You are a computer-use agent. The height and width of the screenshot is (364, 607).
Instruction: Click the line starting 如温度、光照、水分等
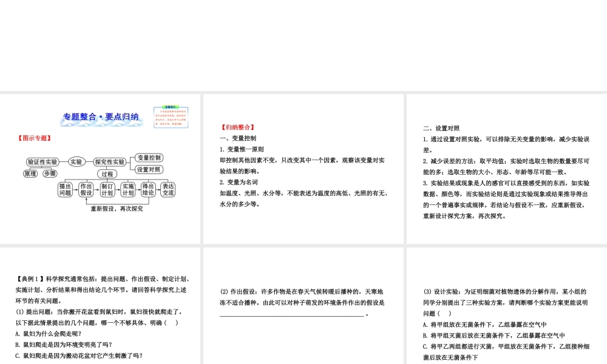click(x=304, y=193)
